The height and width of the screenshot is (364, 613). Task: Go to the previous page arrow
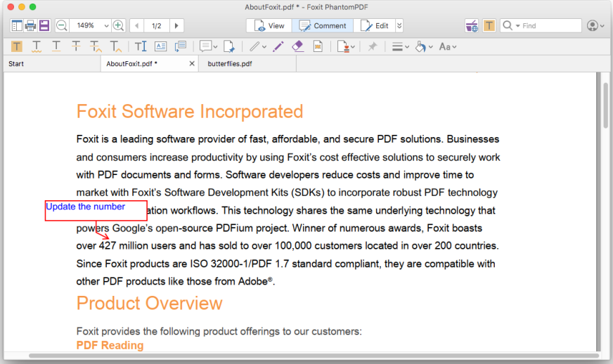(x=136, y=26)
